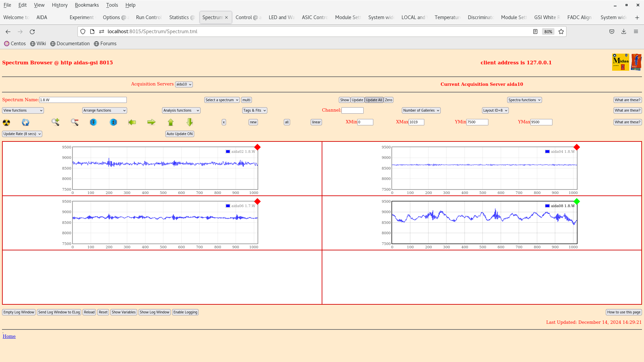
Task: Click the green right arrow icon
Action: tap(151, 122)
